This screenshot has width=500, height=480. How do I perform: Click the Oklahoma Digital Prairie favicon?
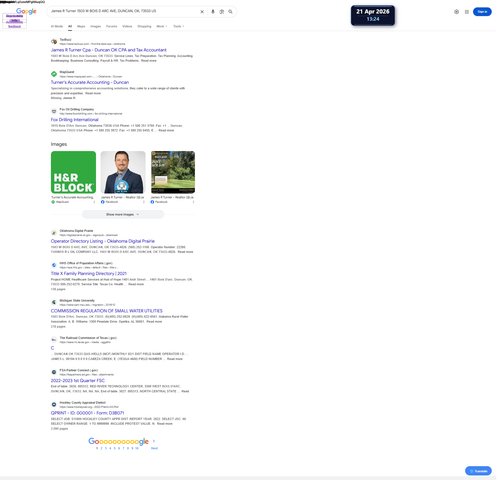[x=54, y=233]
